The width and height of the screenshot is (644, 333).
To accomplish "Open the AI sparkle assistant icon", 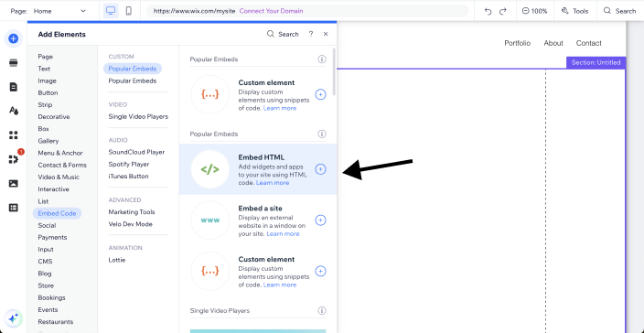I will [x=13, y=318].
